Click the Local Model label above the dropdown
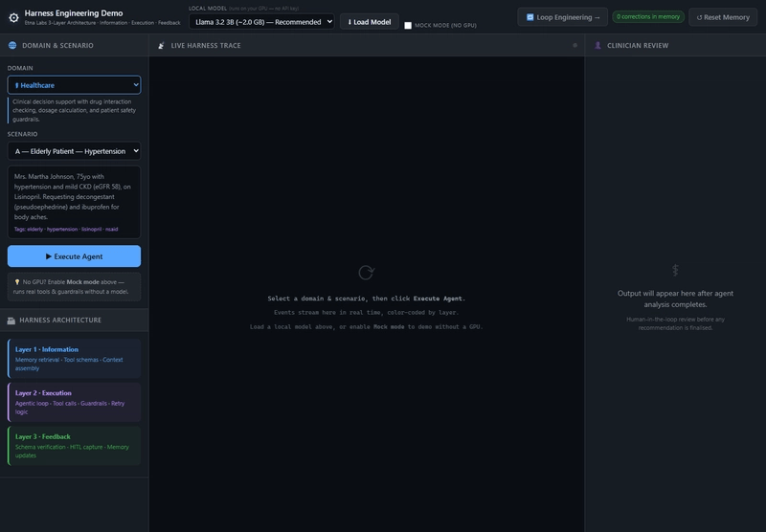766x532 pixels. point(208,9)
